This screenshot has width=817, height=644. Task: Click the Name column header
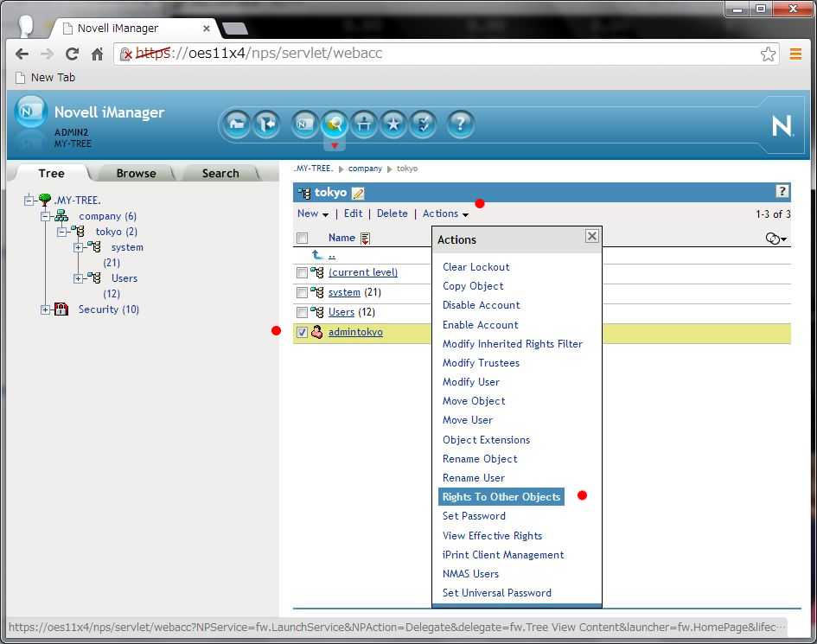coord(341,238)
